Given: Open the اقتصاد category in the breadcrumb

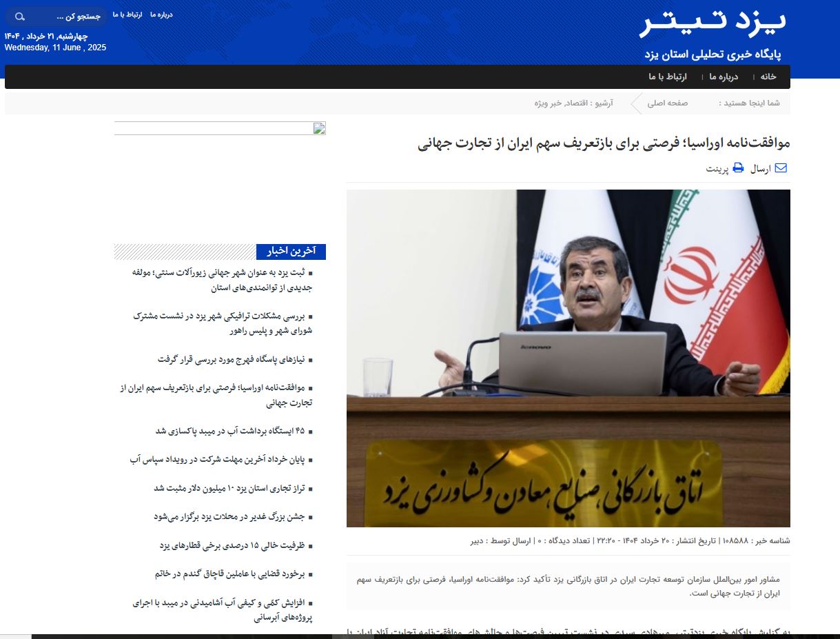Looking at the screenshot, I should (x=575, y=103).
